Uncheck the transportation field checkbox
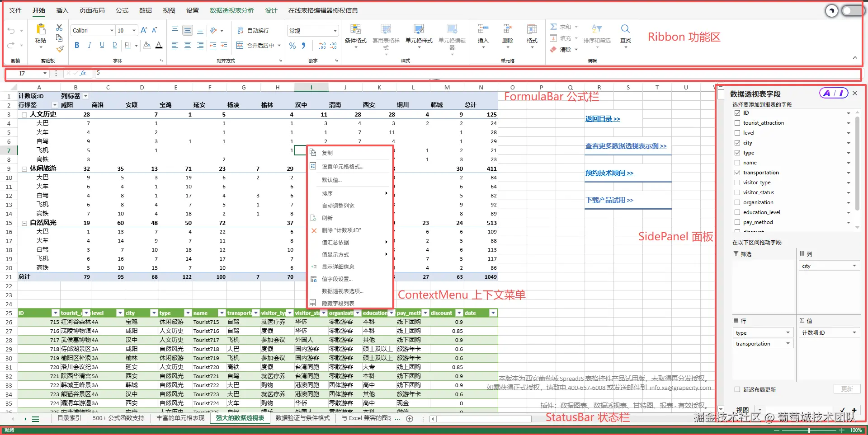The height and width of the screenshot is (435, 868). [x=737, y=173]
